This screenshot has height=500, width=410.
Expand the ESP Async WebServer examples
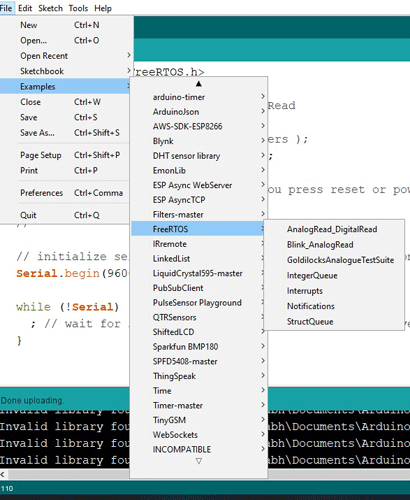pyautogui.click(x=199, y=185)
